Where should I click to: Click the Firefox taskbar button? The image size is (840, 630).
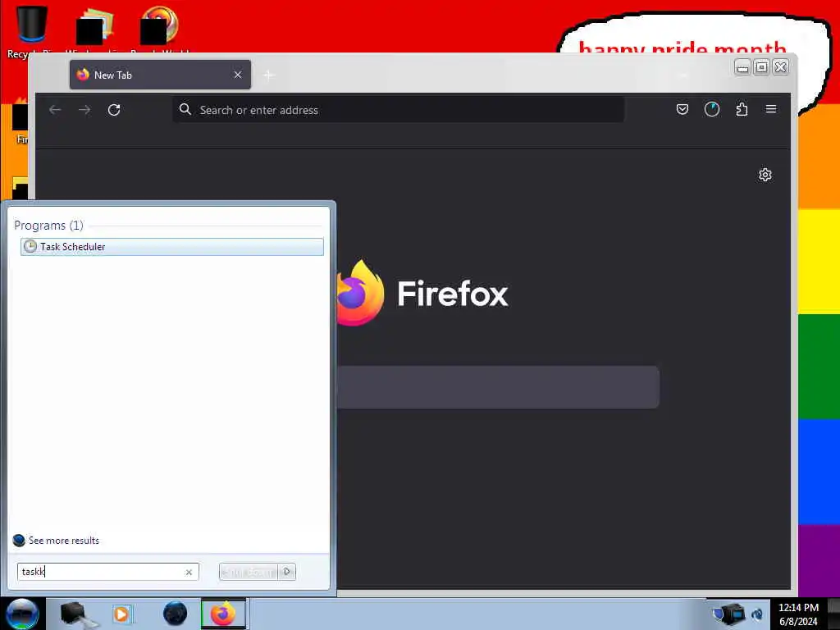pos(223,614)
